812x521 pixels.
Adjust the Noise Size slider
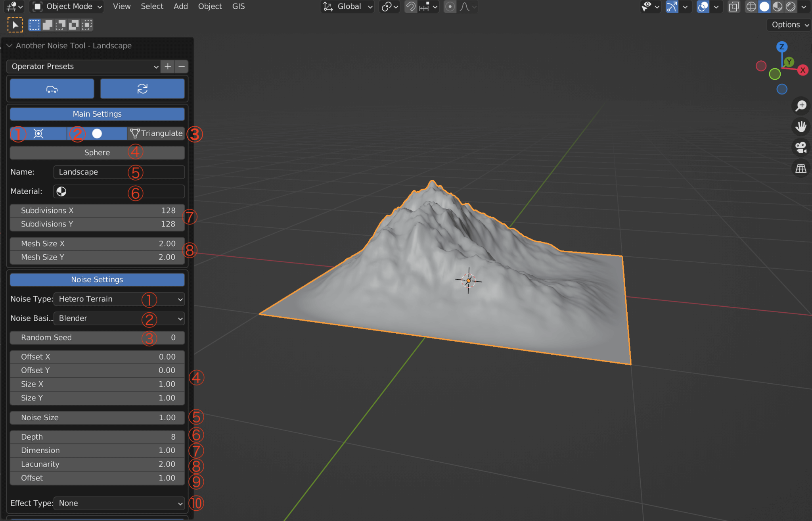pos(97,417)
